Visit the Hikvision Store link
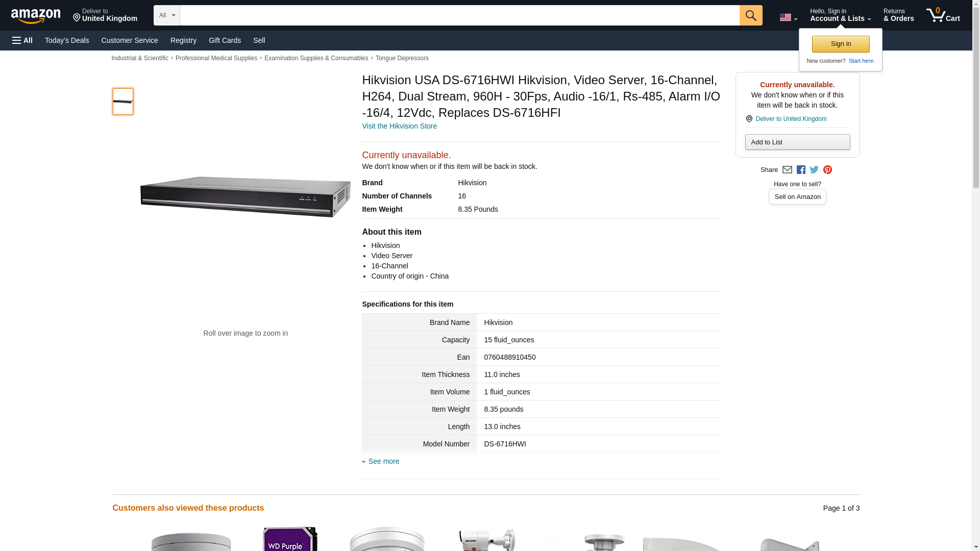Viewport: 980px width, 551px height. [399, 126]
